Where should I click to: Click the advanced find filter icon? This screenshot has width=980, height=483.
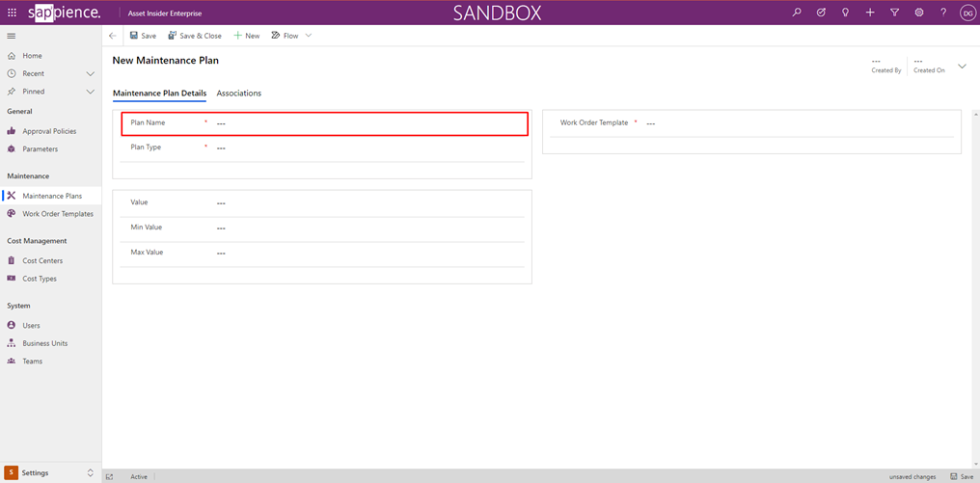(x=894, y=13)
